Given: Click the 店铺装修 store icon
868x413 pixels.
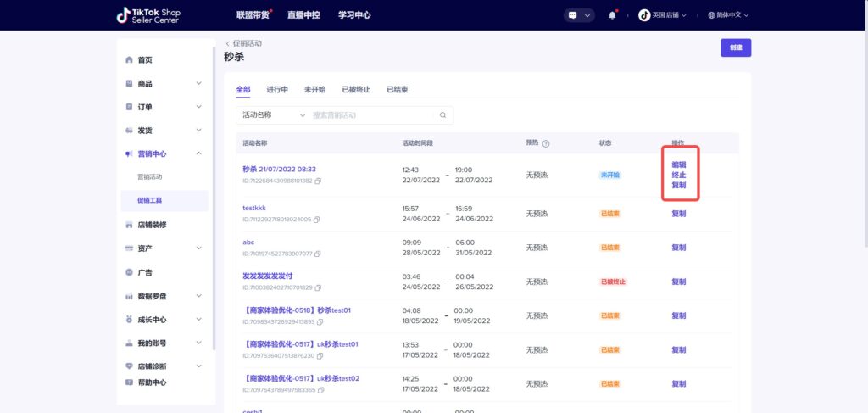Looking at the screenshot, I should [129, 225].
